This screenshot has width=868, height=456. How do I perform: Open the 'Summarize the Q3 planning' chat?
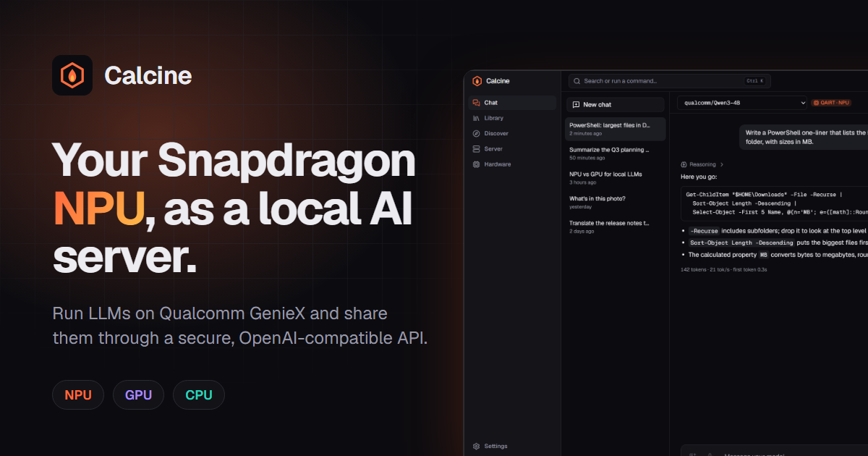615,153
